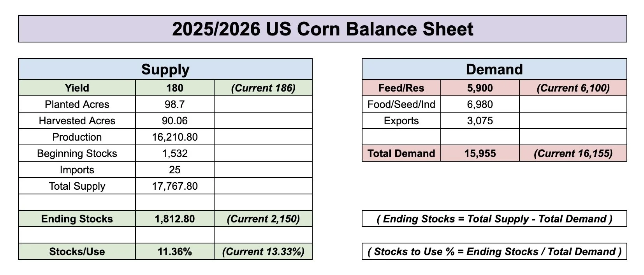Select the Stocks/Use percentage 11.36%
This screenshot has width=644, height=275.
(x=175, y=252)
